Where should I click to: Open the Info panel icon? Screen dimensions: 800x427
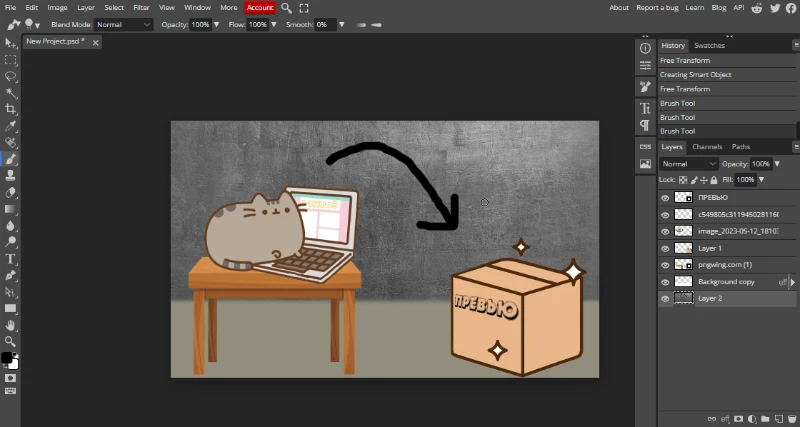click(x=645, y=48)
